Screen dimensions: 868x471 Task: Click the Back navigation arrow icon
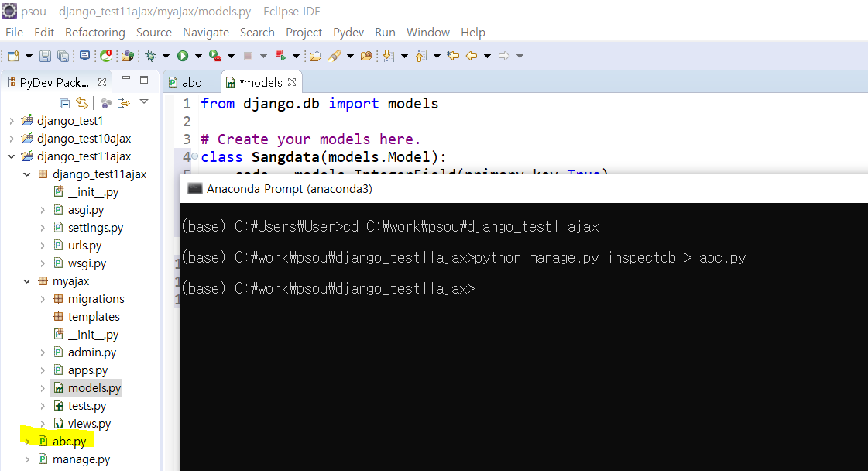click(x=472, y=56)
